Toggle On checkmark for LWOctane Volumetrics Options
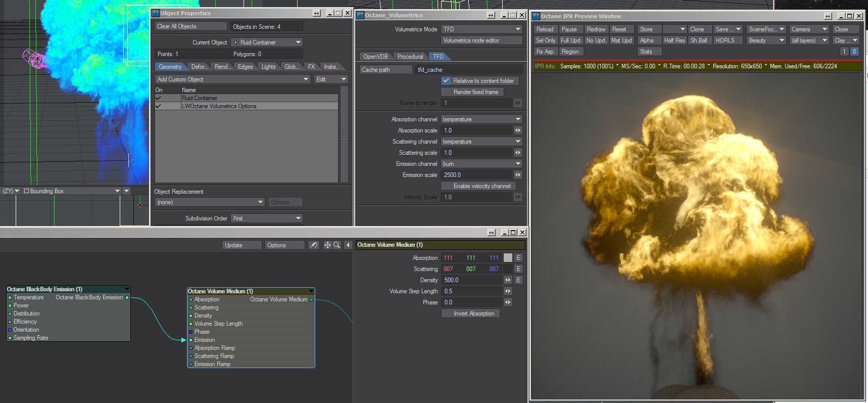Screen dimensions: 868x403 pyautogui.click(x=159, y=106)
